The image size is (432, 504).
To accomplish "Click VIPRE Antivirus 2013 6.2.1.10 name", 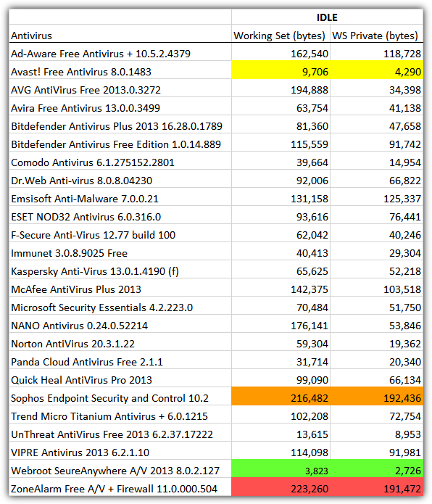I will pos(80,453).
